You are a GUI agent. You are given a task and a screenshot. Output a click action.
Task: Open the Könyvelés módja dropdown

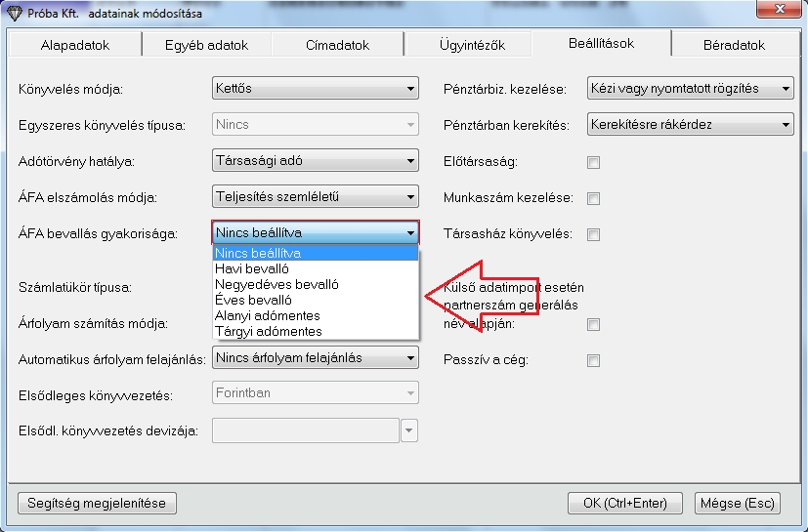(x=315, y=89)
